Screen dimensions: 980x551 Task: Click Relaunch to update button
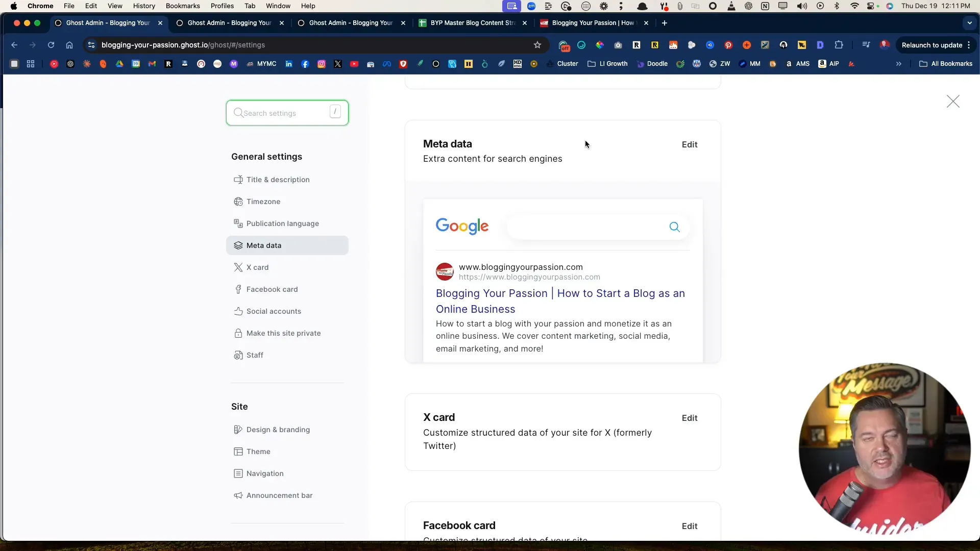tap(932, 45)
